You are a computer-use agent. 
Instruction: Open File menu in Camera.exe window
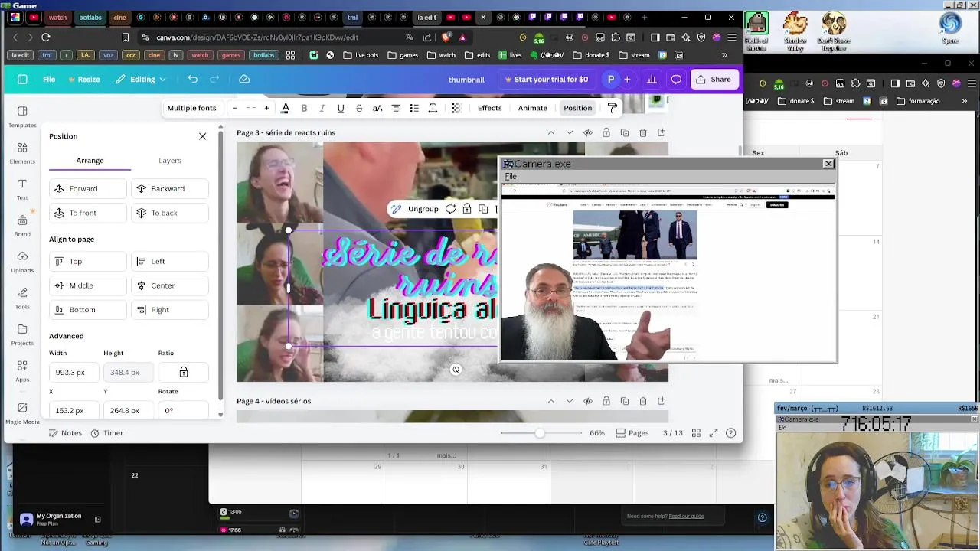pos(511,177)
